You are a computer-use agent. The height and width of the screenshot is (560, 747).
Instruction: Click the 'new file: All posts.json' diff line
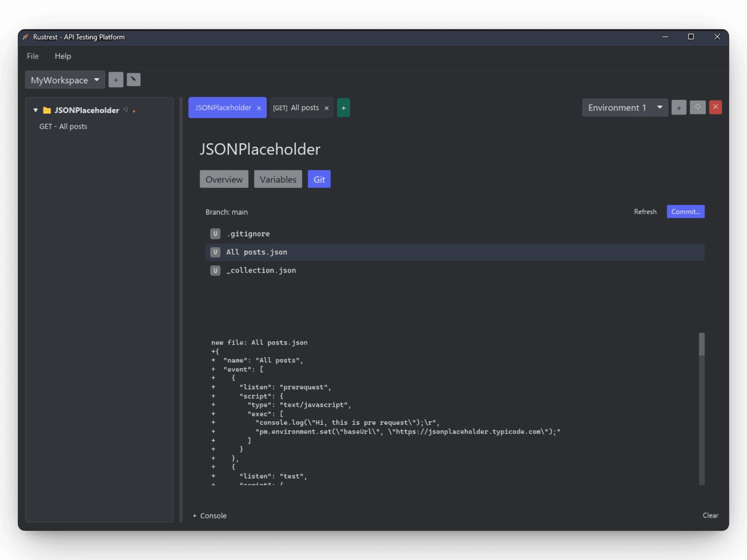tap(259, 343)
